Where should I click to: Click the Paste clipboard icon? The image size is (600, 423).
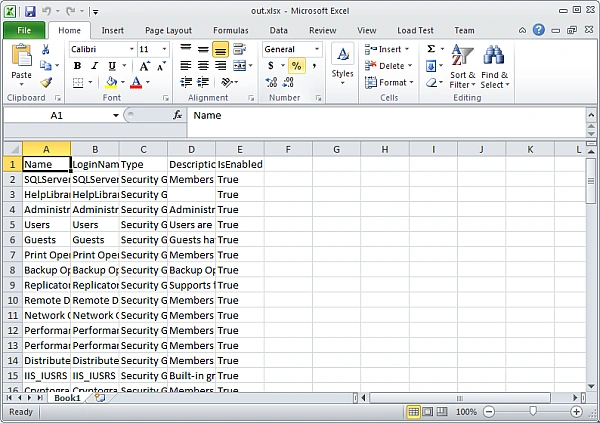click(21, 56)
